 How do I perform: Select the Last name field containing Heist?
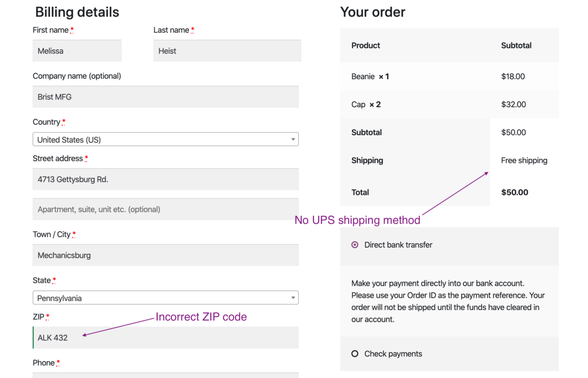[227, 51]
